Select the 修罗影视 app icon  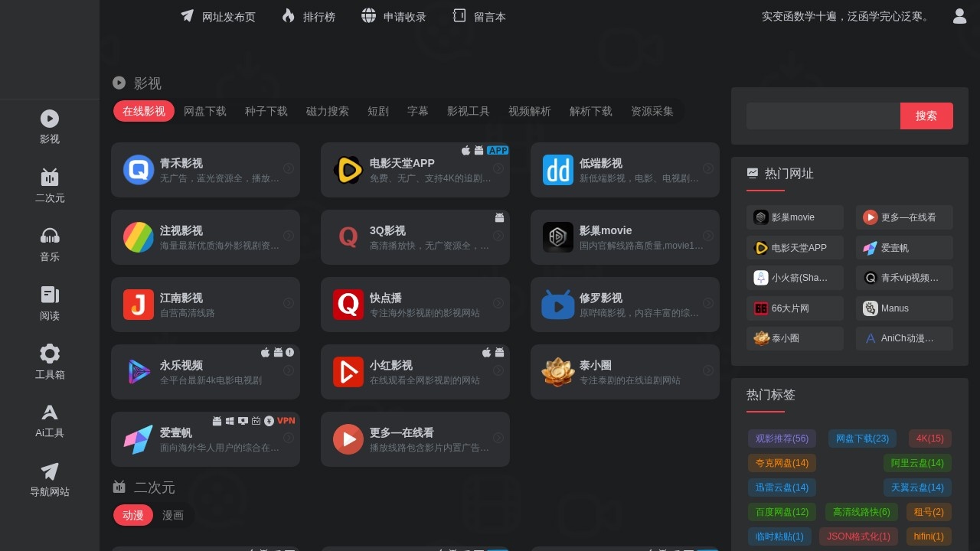point(558,305)
